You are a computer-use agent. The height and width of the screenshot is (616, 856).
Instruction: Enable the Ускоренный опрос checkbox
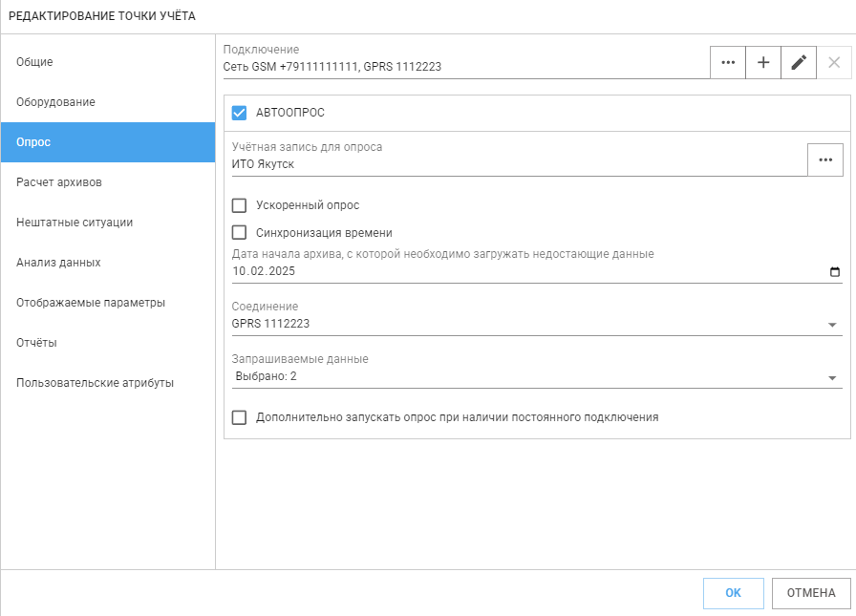[239, 205]
